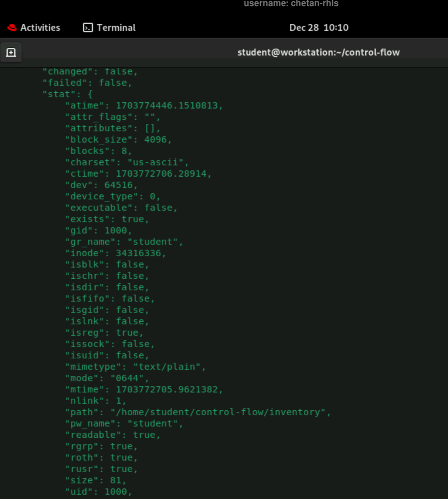Click the size 81 entry
This screenshot has height=499, width=448.
(96, 480)
